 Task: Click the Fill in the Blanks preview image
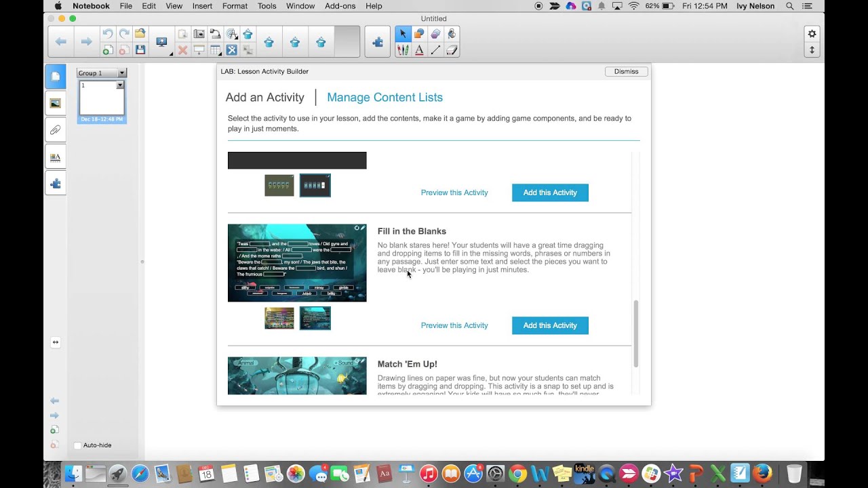pyautogui.click(x=297, y=263)
